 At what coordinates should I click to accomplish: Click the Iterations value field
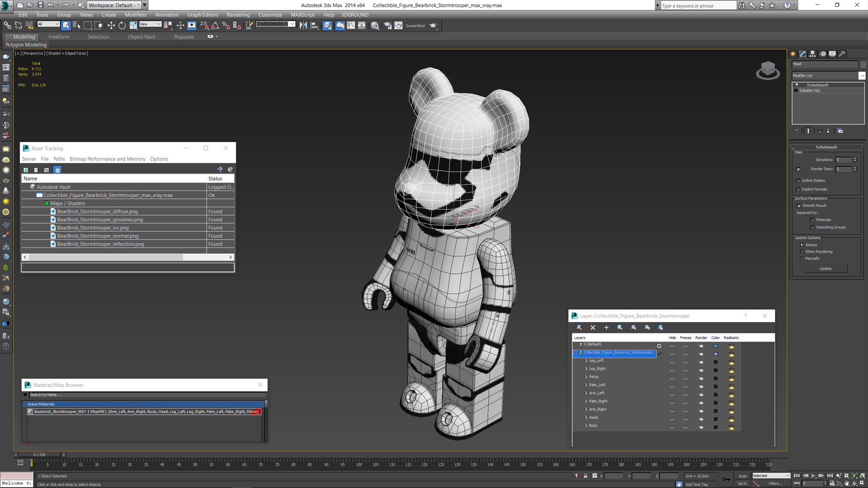coord(844,160)
